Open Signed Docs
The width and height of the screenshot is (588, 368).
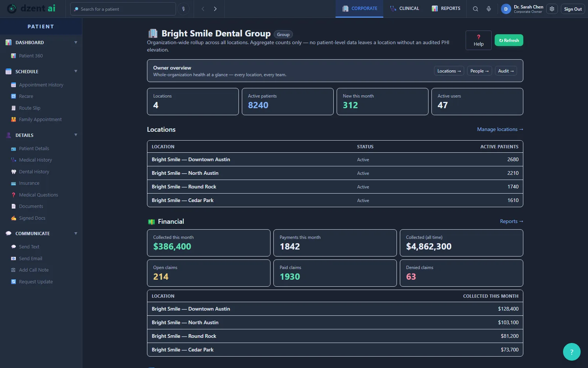pos(32,218)
